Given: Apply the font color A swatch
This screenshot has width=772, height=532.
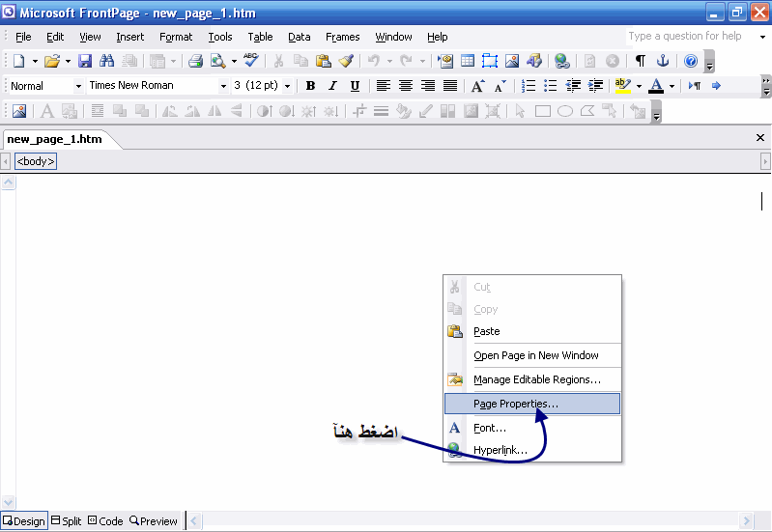Looking at the screenshot, I should point(656,86).
